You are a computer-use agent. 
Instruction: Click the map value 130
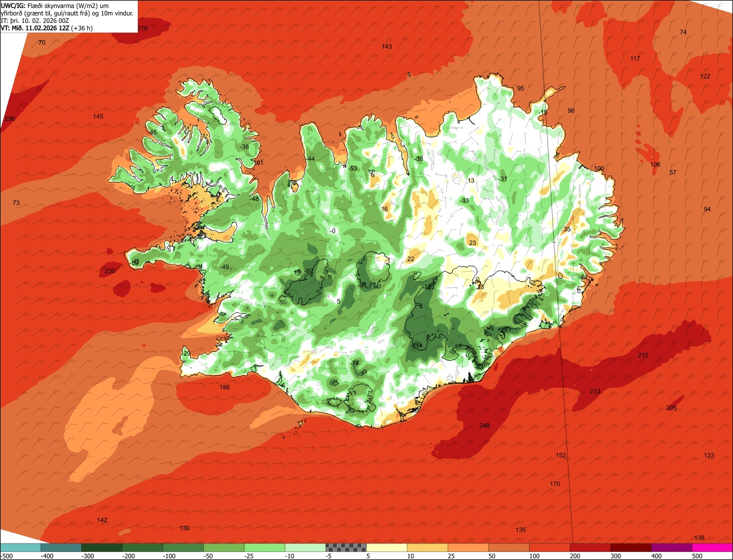[x=184, y=528]
